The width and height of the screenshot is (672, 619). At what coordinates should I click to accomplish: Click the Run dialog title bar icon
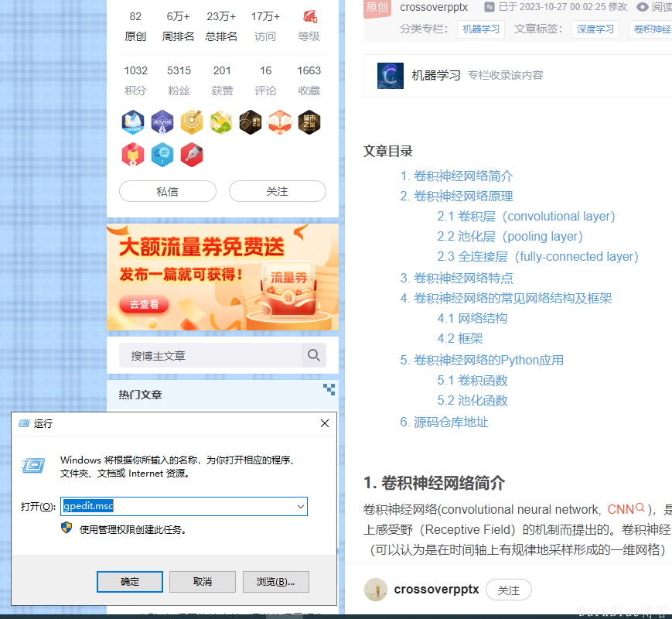coord(23,423)
